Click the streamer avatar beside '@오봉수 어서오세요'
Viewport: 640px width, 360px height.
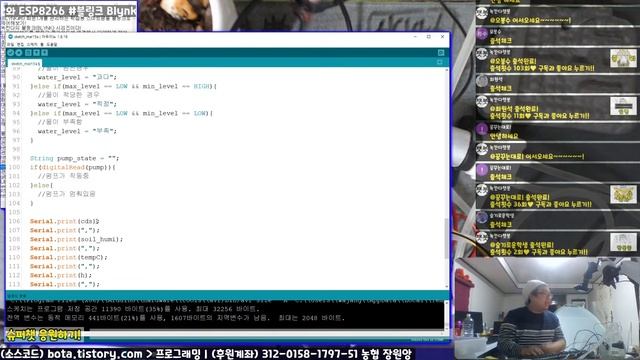[x=482, y=13]
